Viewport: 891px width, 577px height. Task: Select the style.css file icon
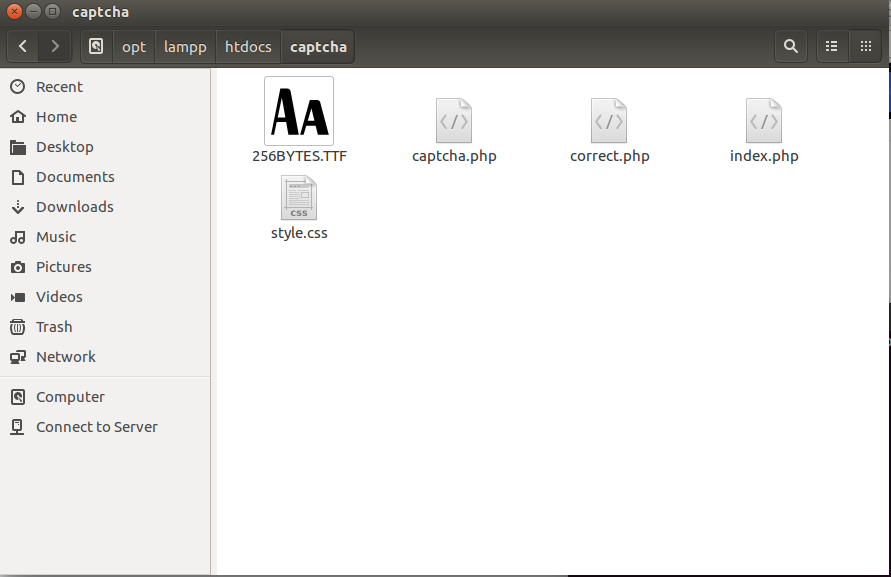[299, 198]
